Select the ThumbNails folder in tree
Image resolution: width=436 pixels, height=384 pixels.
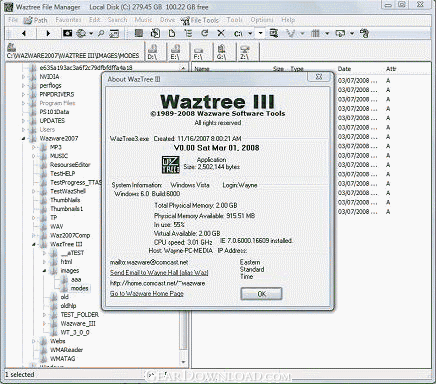click(65, 200)
